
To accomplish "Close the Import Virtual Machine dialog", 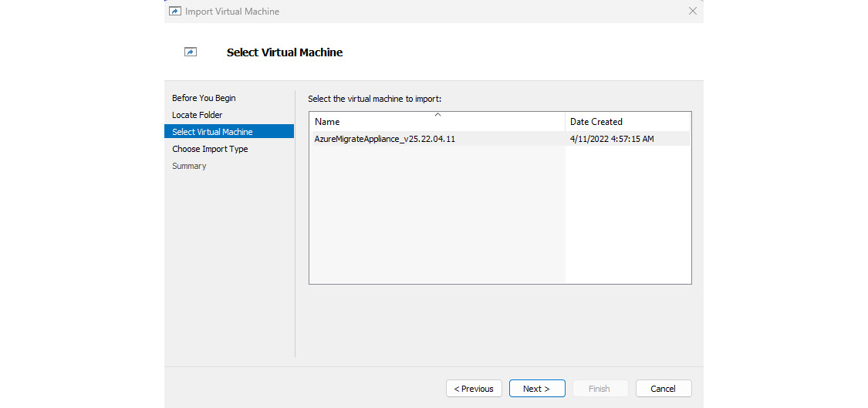I will pos(693,11).
